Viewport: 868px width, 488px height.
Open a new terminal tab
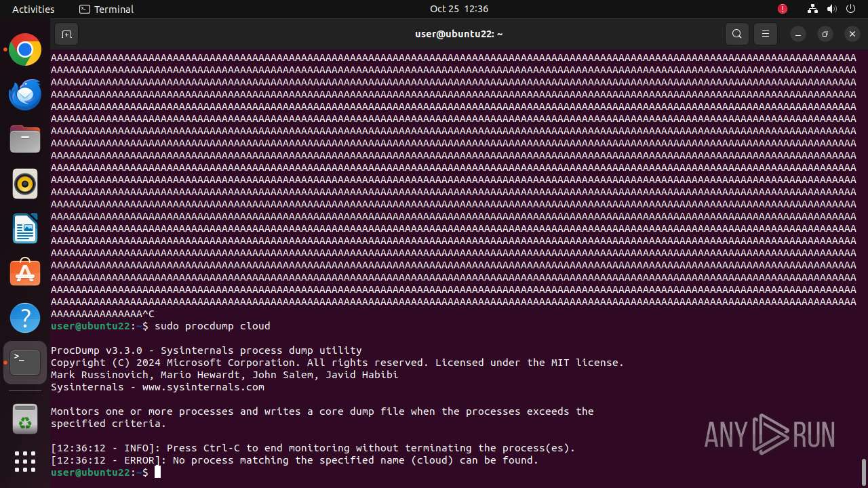pos(66,34)
